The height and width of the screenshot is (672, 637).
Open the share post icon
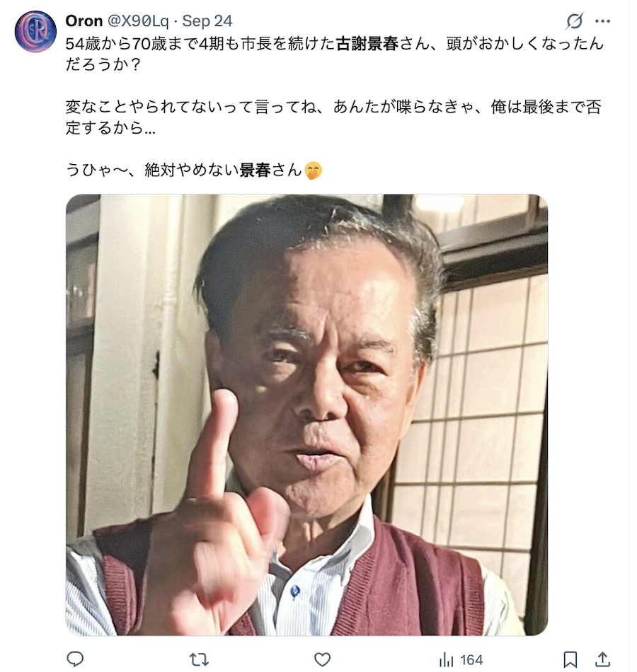pyautogui.click(x=602, y=659)
